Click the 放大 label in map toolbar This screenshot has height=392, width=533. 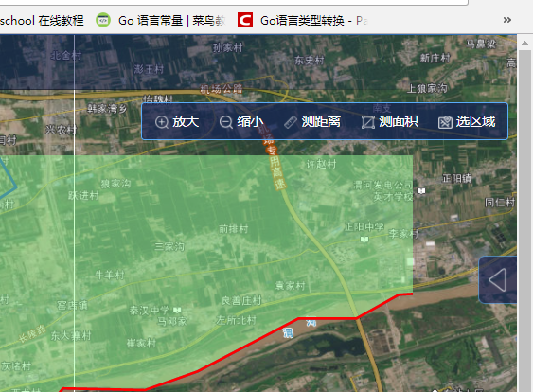coord(186,121)
